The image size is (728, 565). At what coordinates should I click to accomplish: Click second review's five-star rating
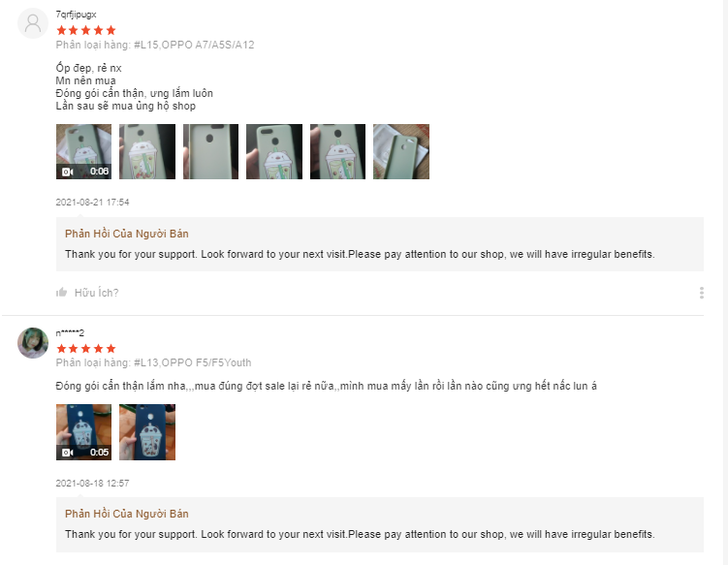point(86,348)
